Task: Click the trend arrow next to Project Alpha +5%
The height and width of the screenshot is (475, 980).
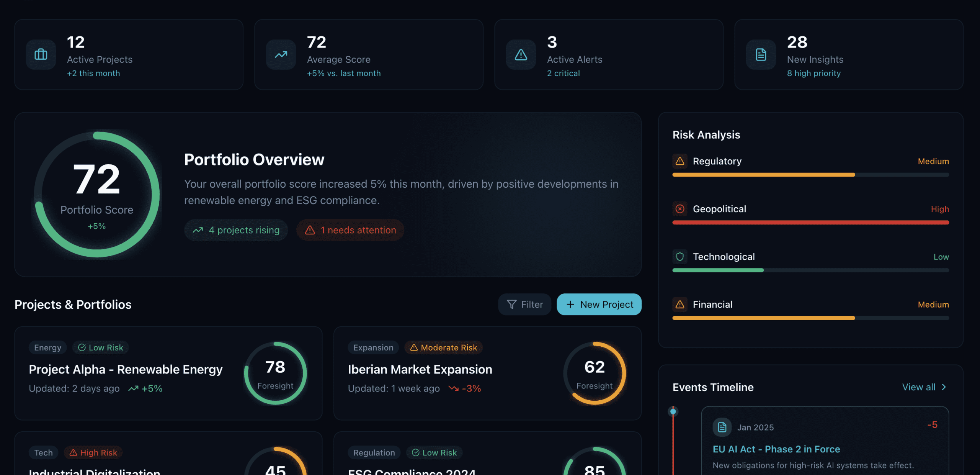Action: coord(133,389)
